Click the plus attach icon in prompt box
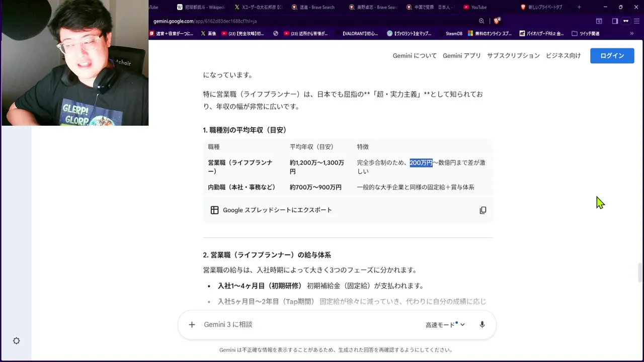The image size is (644, 362). coord(192,325)
